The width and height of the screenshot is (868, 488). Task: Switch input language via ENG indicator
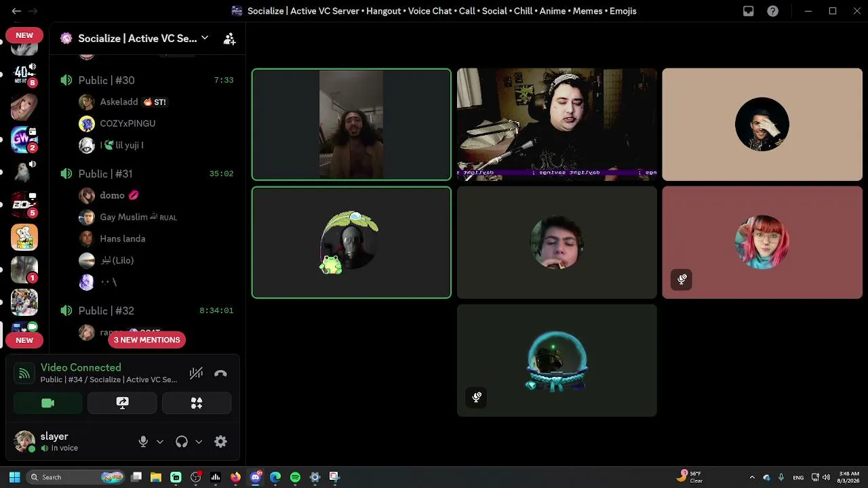click(x=798, y=477)
